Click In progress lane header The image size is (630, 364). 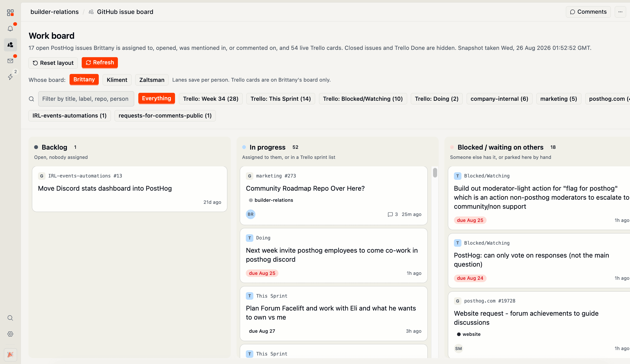point(268,147)
